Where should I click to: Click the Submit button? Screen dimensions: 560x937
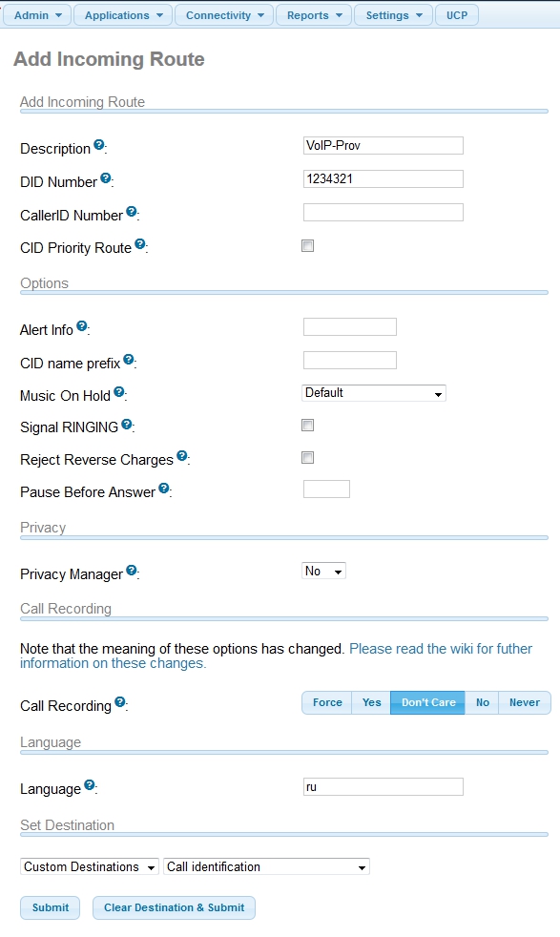coord(51,907)
